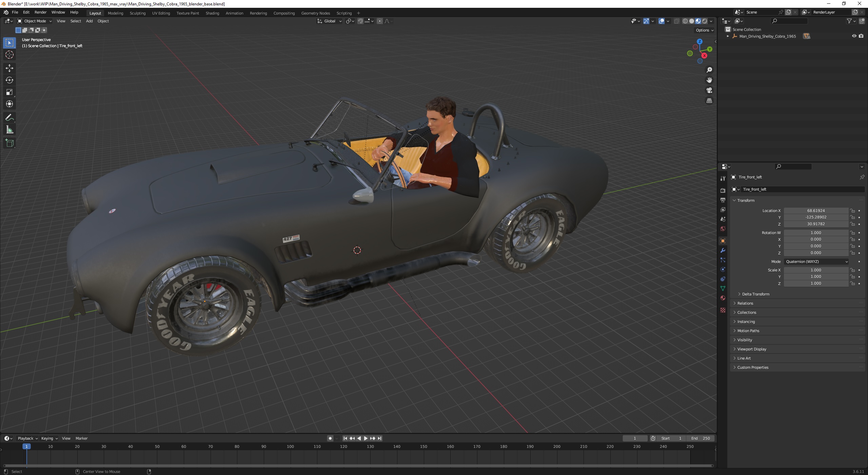Lock the Location X value

(x=852, y=211)
